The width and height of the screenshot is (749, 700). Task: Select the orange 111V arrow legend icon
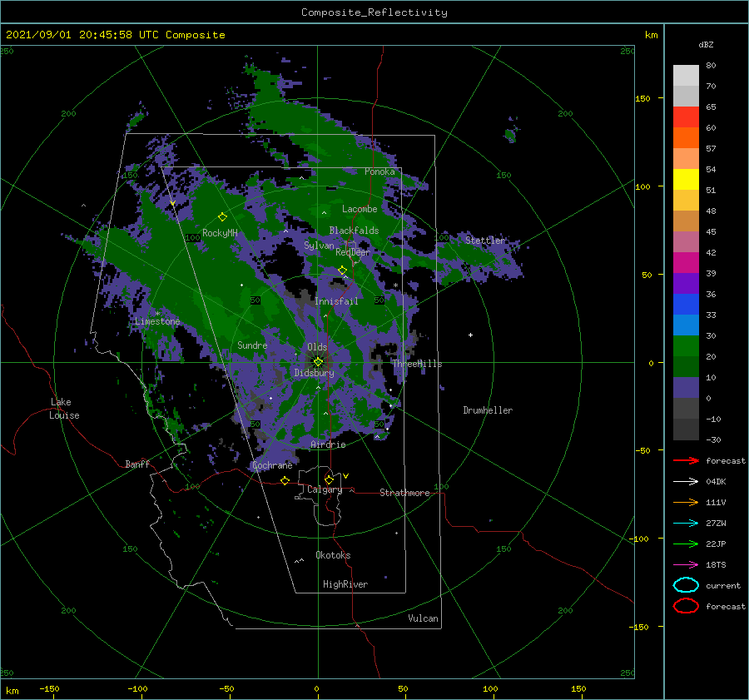coord(686,502)
